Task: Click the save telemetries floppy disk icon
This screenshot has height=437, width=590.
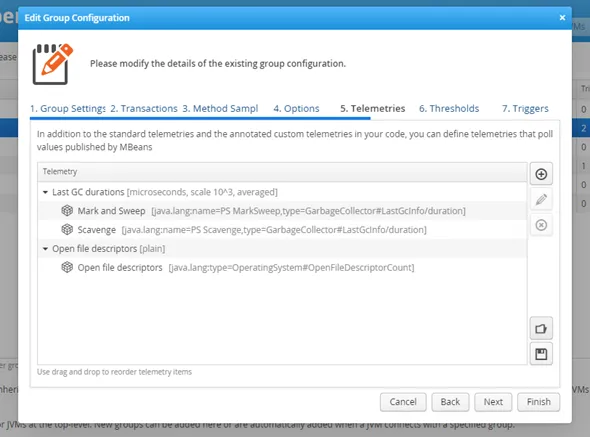Action: point(541,354)
